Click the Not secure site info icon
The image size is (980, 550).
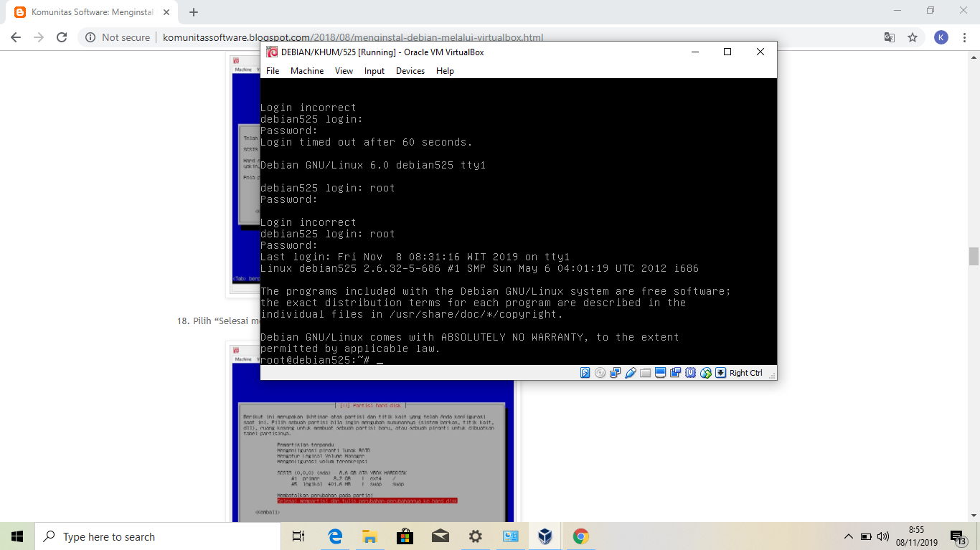(x=90, y=37)
